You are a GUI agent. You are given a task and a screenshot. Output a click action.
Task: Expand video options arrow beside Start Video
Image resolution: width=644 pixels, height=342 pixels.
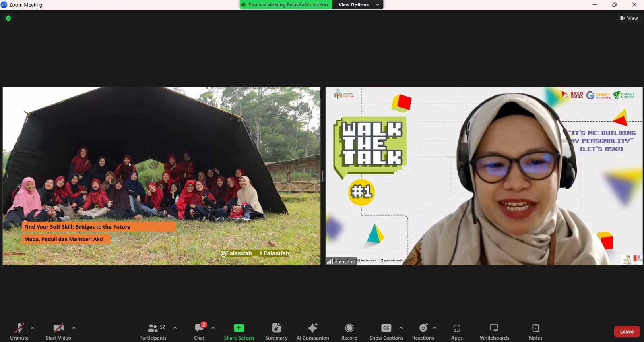(74, 328)
